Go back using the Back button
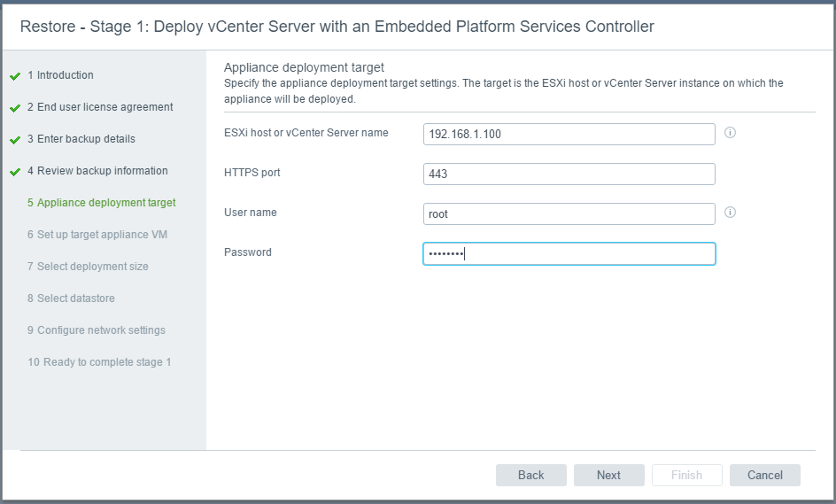 click(531, 475)
